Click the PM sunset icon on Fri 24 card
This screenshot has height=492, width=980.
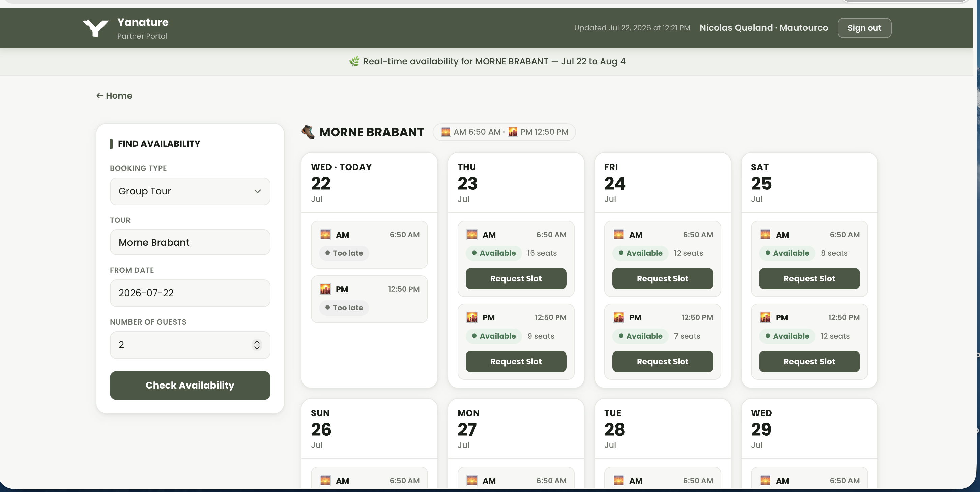[618, 317]
